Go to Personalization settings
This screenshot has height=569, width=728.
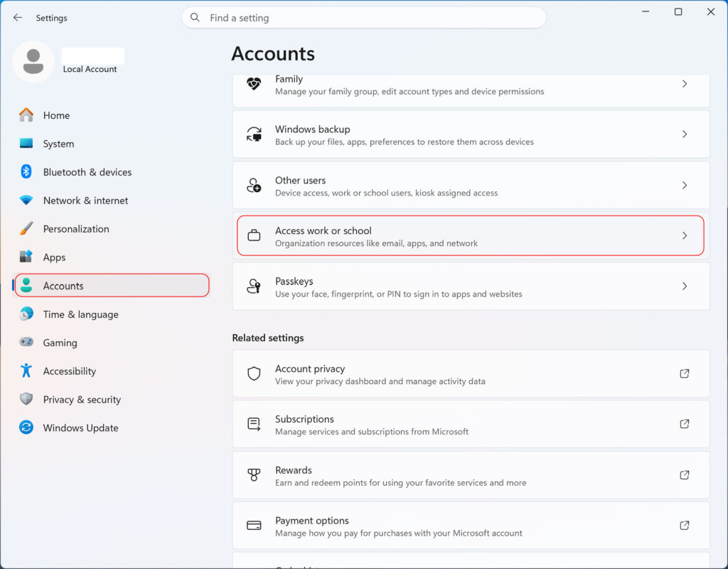pos(111,228)
